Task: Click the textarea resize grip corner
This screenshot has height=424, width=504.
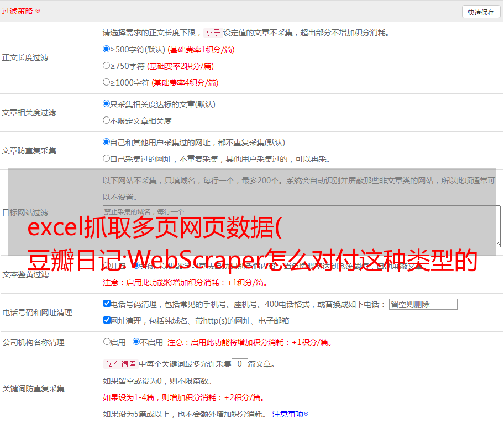Action: (x=497, y=244)
